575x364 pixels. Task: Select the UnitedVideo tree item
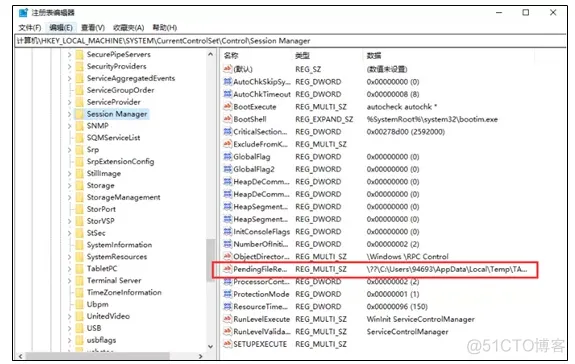[108, 316]
